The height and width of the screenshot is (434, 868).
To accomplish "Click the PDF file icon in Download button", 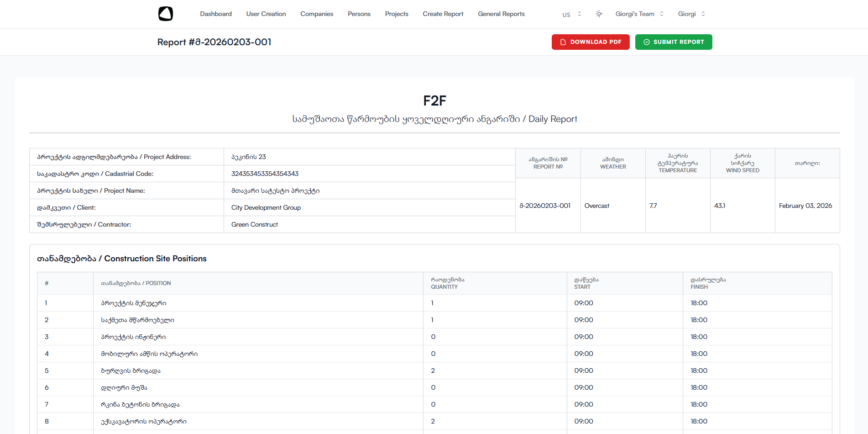I will click(563, 42).
